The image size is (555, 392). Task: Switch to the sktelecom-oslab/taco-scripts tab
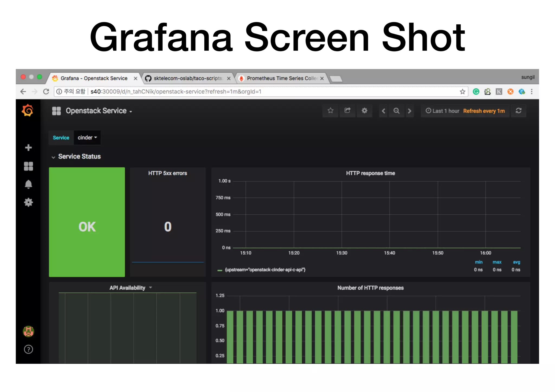pyautogui.click(x=188, y=78)
